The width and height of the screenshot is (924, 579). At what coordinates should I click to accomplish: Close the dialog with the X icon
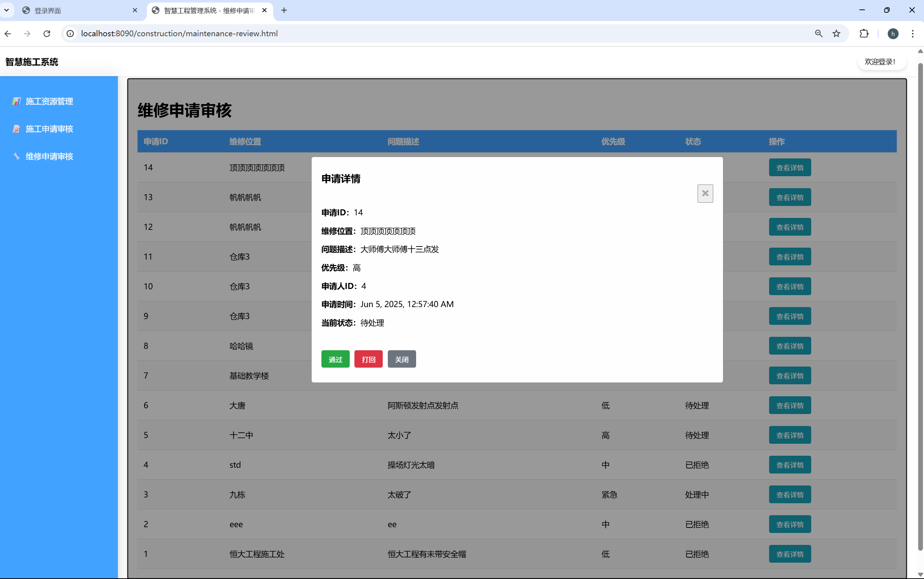tap(705, 193)
